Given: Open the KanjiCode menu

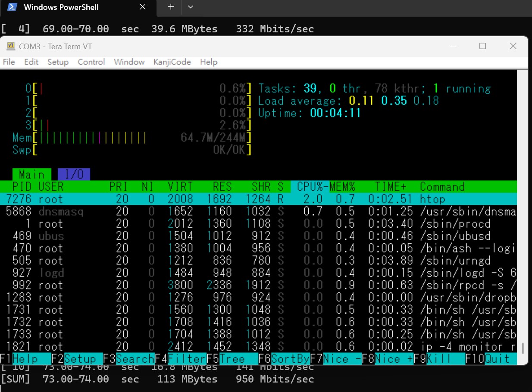Looking at the screenshot, I should [172, 62].
